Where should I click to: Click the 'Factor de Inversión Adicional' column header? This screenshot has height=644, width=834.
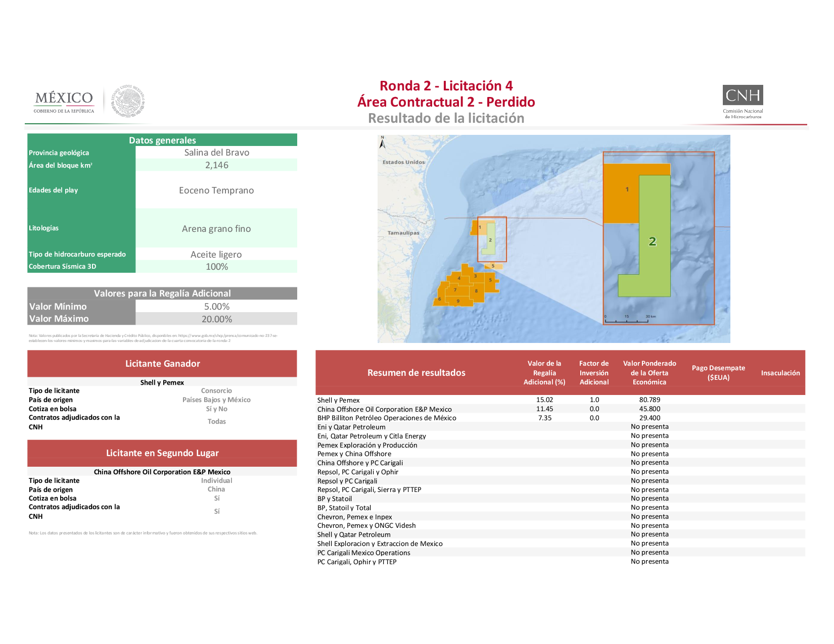[x=594, y=373]
